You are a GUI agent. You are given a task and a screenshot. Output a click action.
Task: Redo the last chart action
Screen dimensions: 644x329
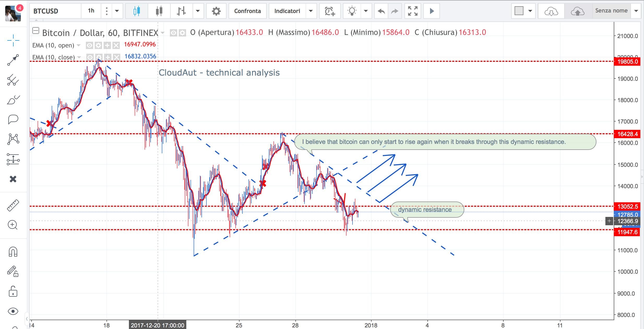click(395, 11)
